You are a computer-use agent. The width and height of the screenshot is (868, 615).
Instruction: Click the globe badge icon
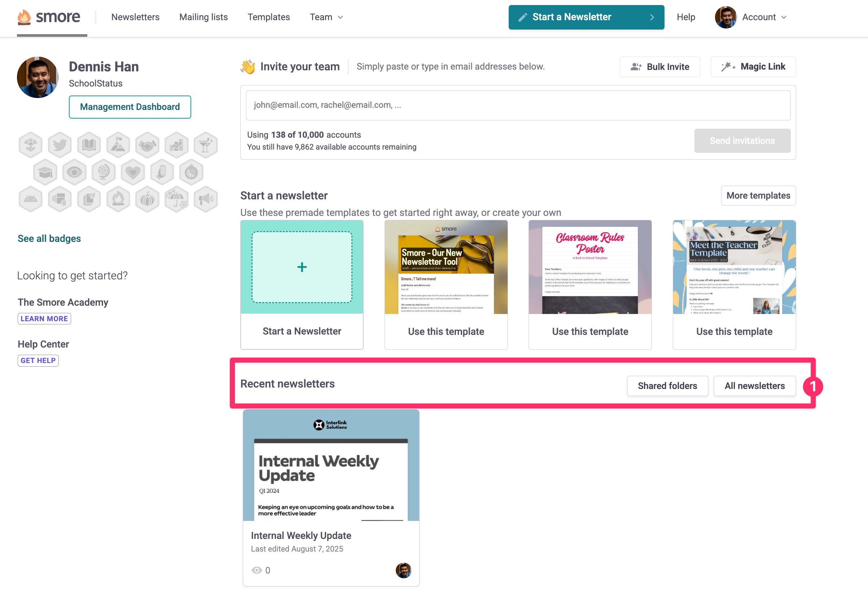coord(104,172)
